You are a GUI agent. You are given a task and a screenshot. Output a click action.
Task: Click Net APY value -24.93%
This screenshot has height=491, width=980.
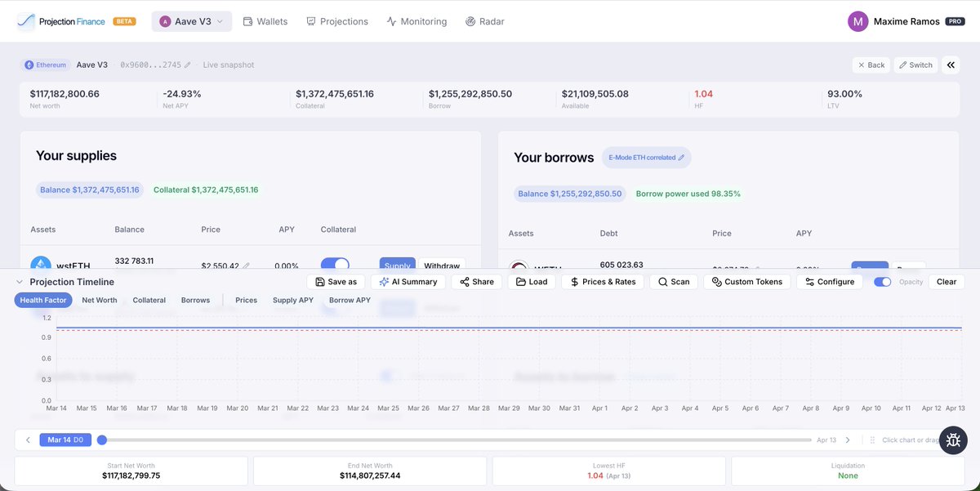pyautogui.click(x=182, y=94)
